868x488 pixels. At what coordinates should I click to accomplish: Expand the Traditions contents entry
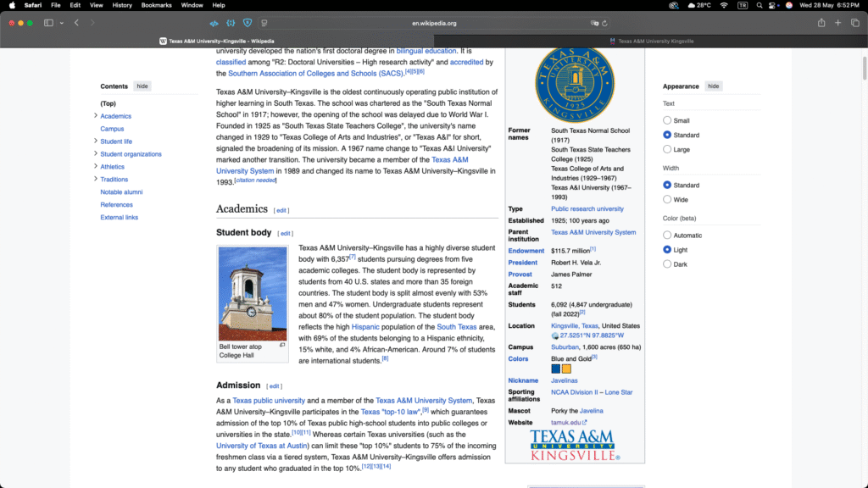click(x=96, y=180)
